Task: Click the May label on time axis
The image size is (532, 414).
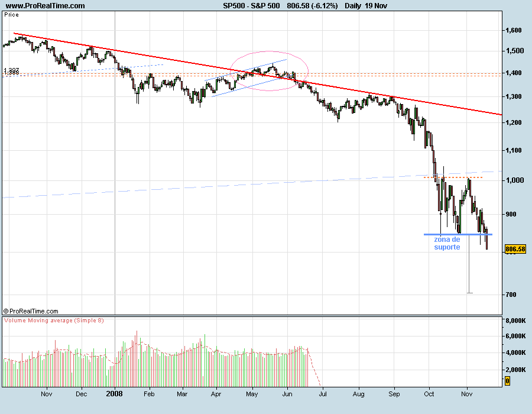Action: [252, 394]
